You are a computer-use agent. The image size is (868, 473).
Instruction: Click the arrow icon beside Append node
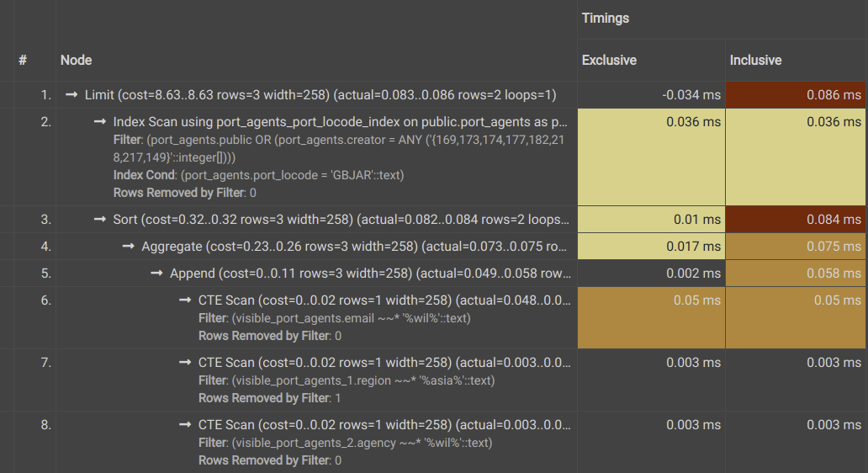156,273
